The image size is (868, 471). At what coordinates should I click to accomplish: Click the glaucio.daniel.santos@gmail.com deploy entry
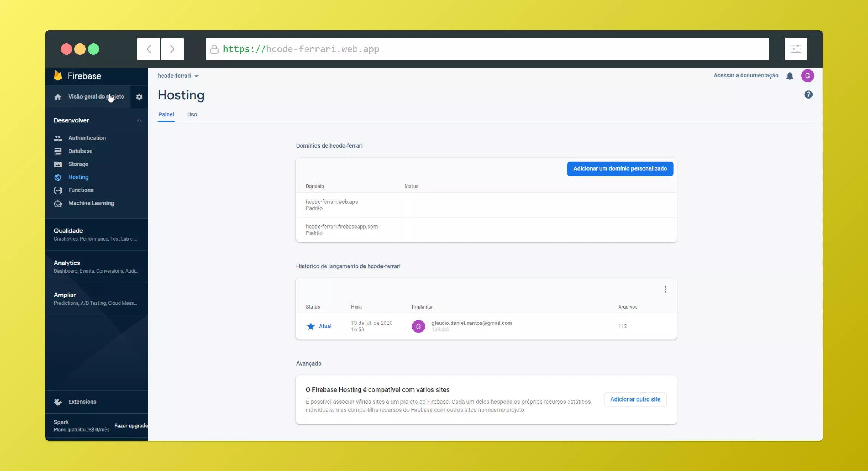pos(472,323)
